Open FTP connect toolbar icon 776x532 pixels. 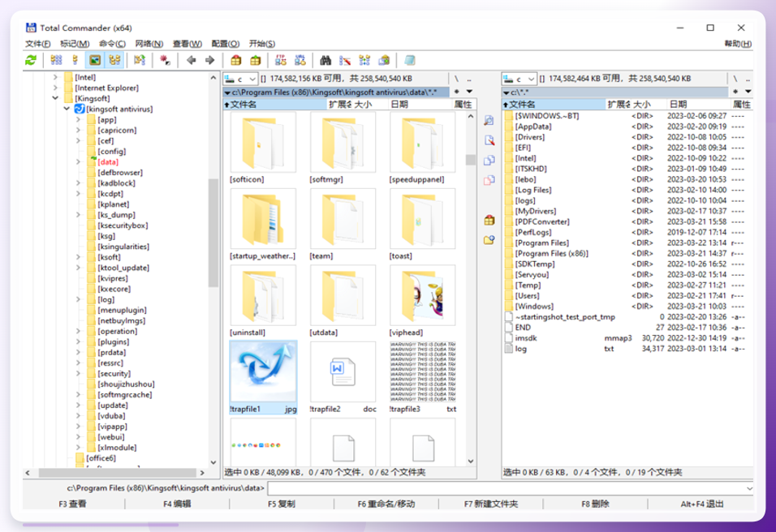click(x=281, y=60)
